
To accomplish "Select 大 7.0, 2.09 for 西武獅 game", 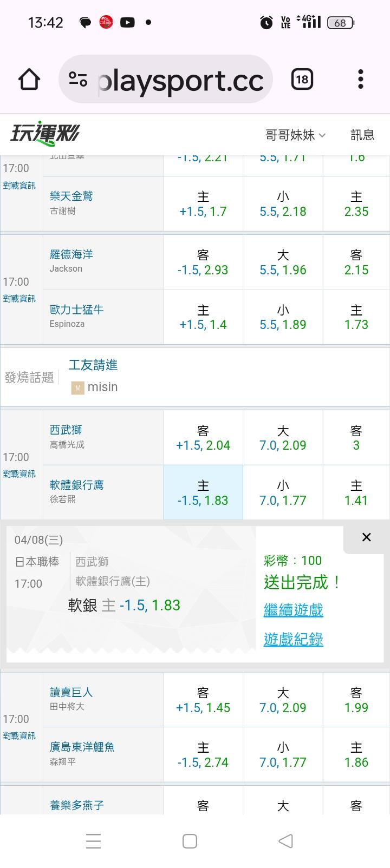I will (283, 438).
